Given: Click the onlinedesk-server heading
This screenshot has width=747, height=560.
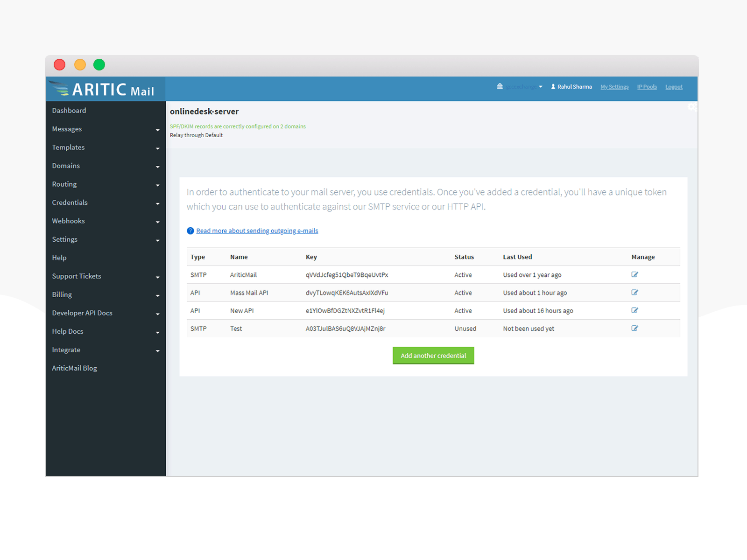Looking at the screenshot, I should pyautogui.click(x=204, y=112).
